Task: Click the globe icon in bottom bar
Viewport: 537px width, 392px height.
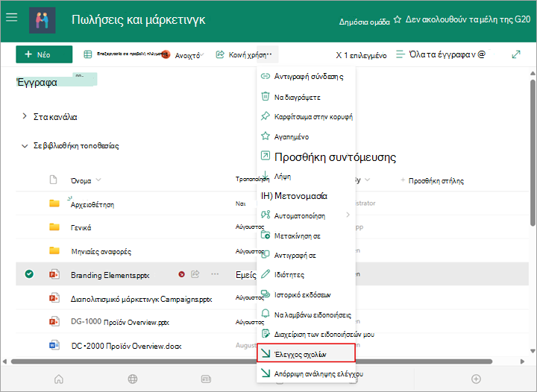Action: pos(133,379)
